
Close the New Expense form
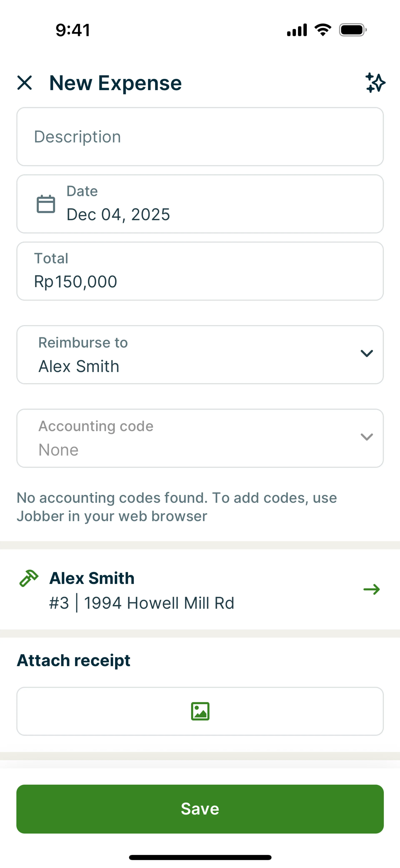click(x=25, y=83)
